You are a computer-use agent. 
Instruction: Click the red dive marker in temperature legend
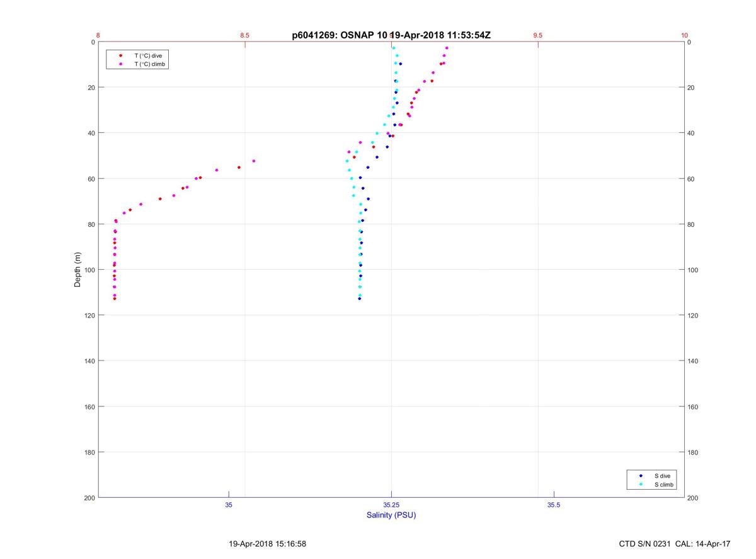click(120, 55)
